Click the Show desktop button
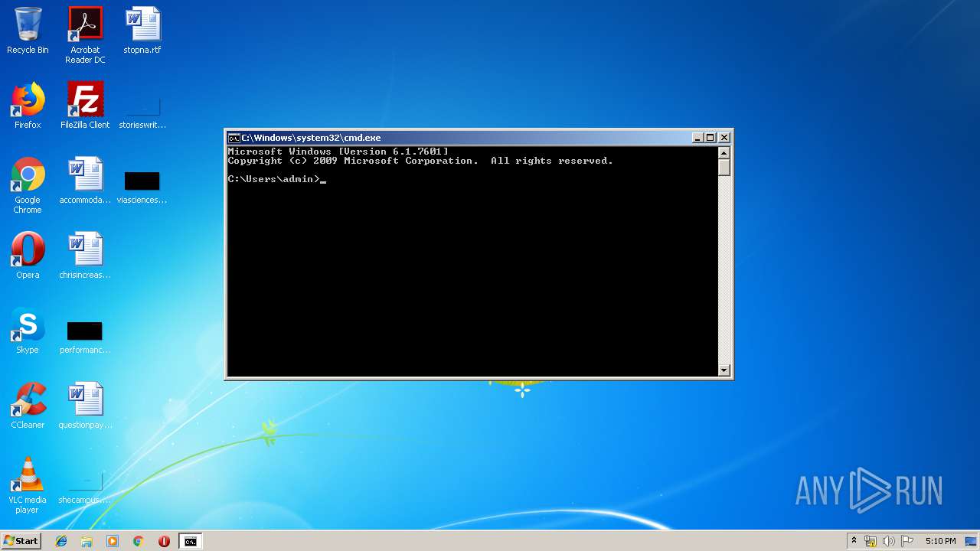The height and width of the screenshot is (551, 980). coord(972,541)
